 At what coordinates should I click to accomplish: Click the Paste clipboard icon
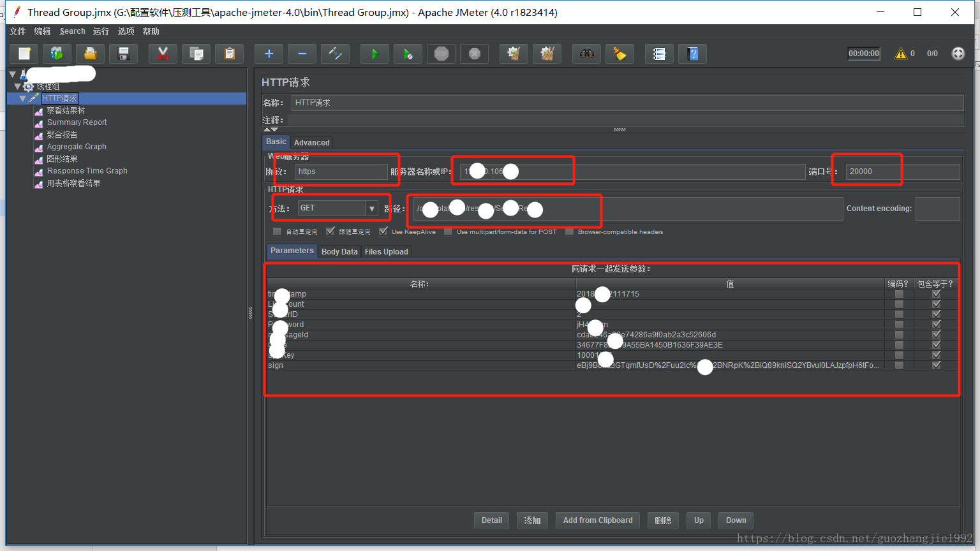tap(230, 54)
